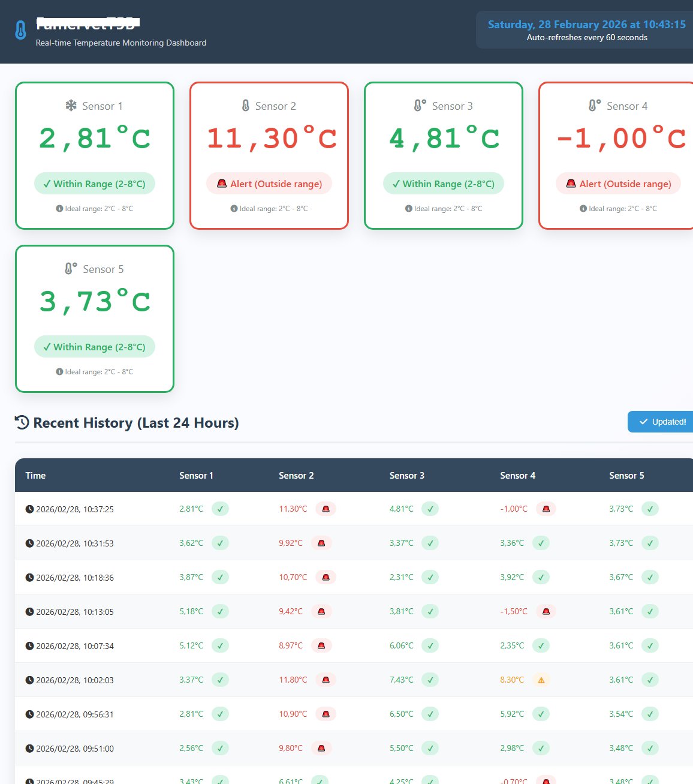Screen dimensions: 693x784
Task: Click the snowflake icon on Sensor 1 card
Action: 71,106
